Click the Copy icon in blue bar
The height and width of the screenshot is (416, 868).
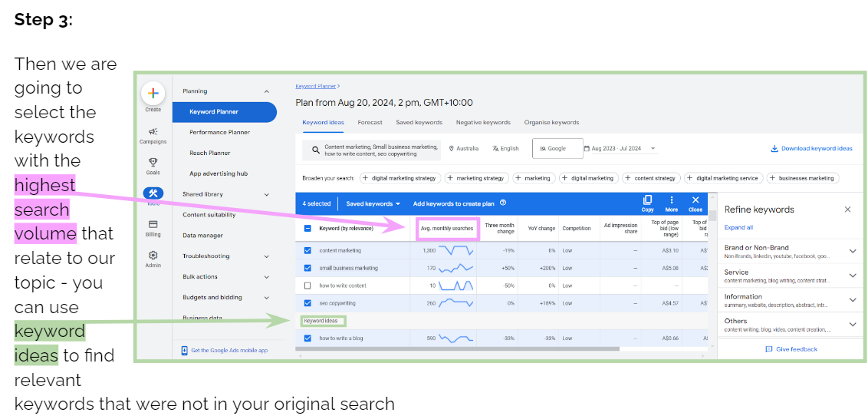647,200
